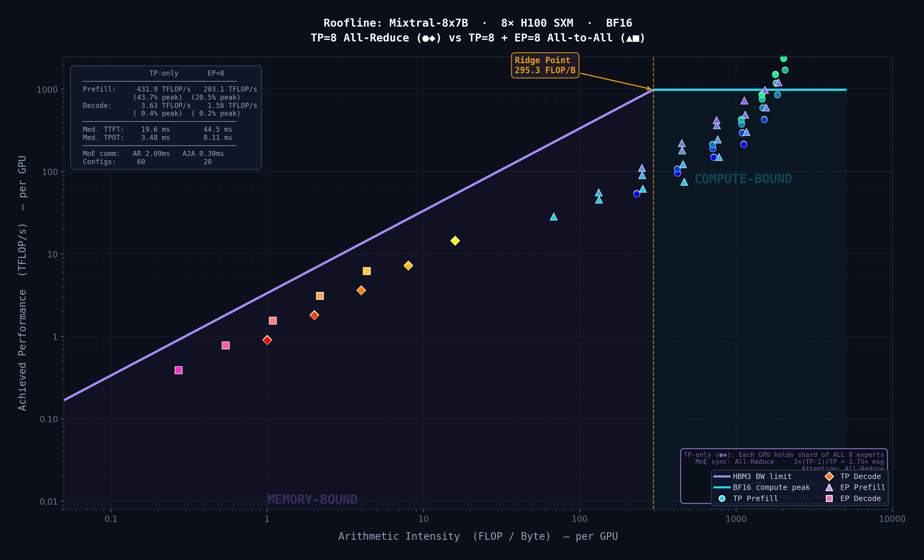This screenshot has width=924, height=560.
Task: Click the orange diamond TP Decode point
Action: tap(361, 290)
